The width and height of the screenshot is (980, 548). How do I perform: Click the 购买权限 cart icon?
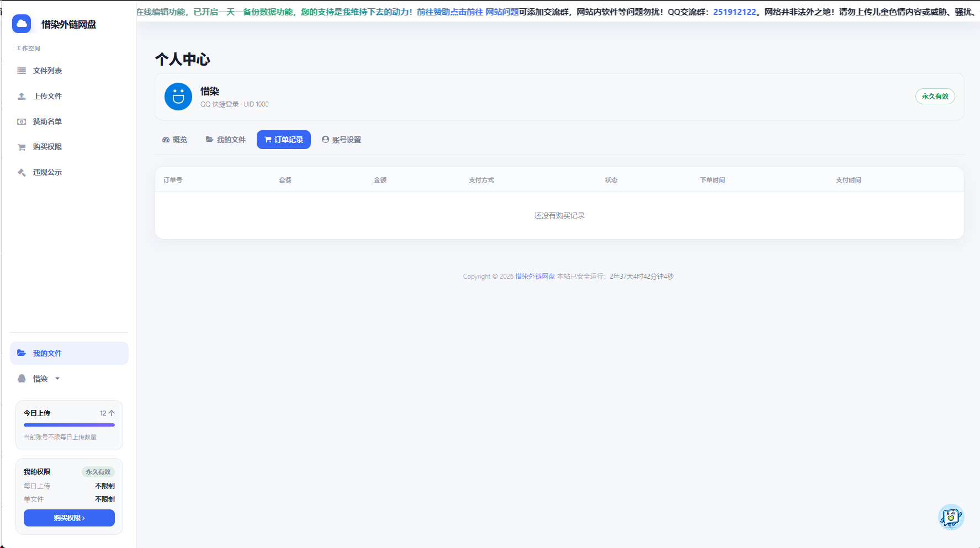(x=22, y=147)
